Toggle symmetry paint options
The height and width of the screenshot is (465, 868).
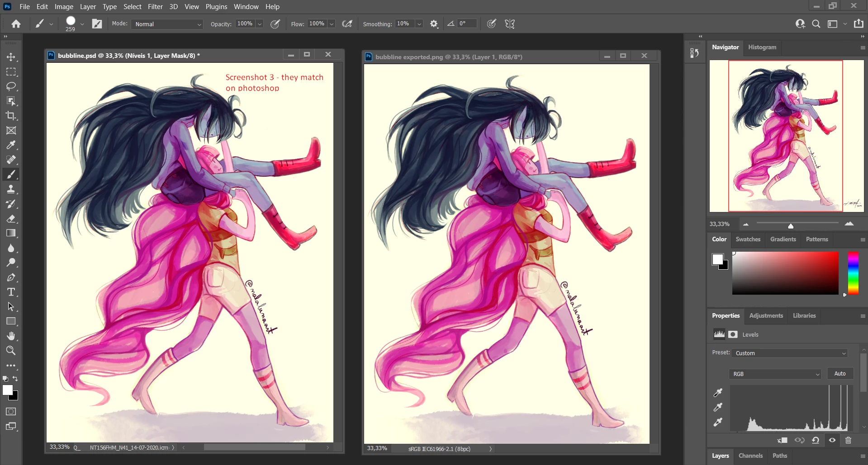(x=510, y=24)
